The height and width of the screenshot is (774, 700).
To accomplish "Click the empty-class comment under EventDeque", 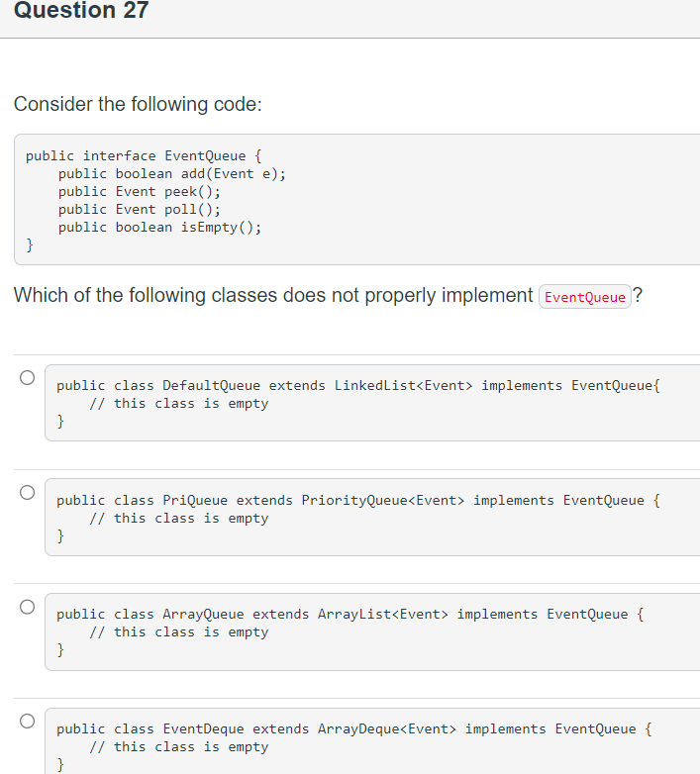I will [178, 747].
